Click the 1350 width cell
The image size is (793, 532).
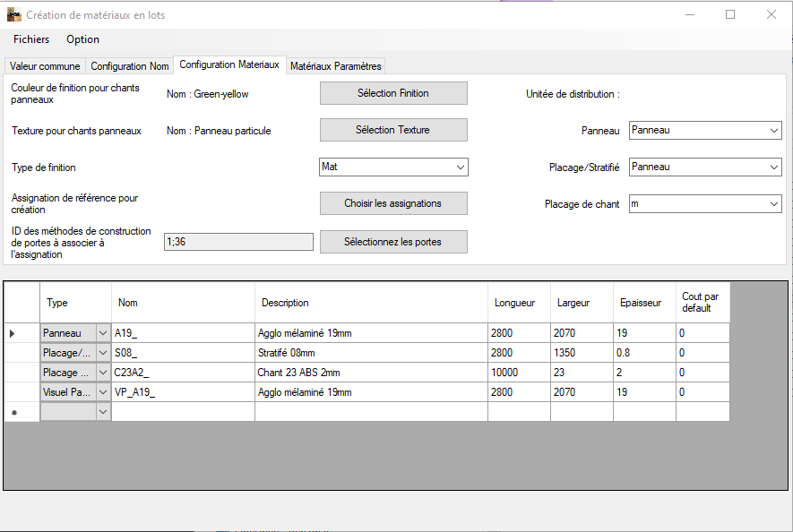(582, 353)
